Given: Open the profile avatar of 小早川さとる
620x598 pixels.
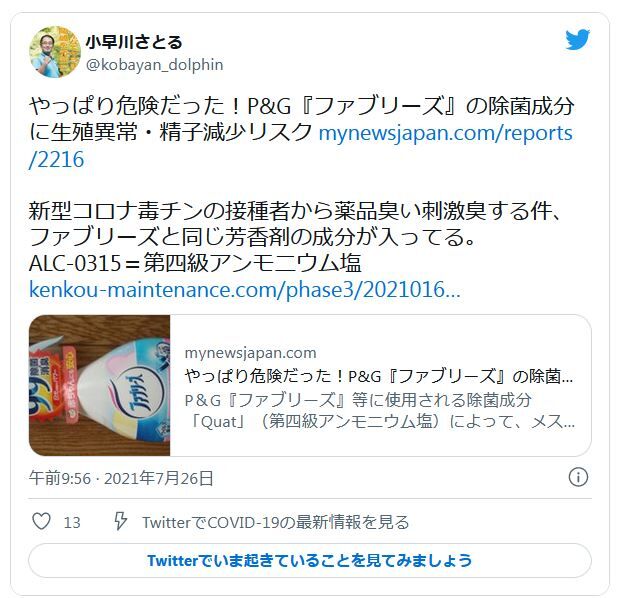Looking at the screenshot, I should [55, 52].
